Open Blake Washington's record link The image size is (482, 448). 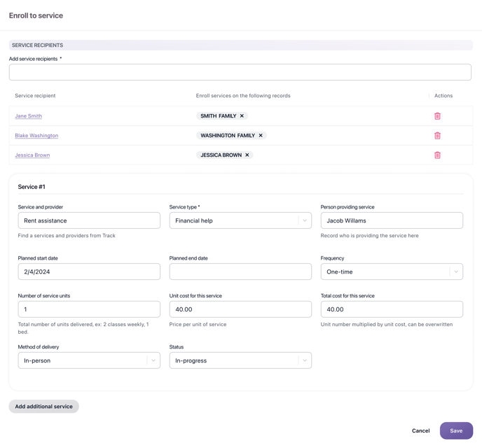coord(36,136)
